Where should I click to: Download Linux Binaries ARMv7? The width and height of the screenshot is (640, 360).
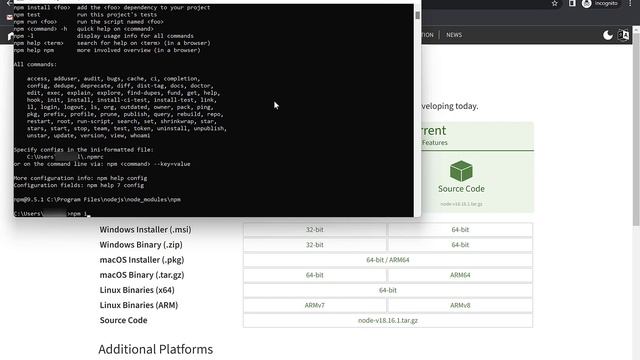click(x=315, y=305)
